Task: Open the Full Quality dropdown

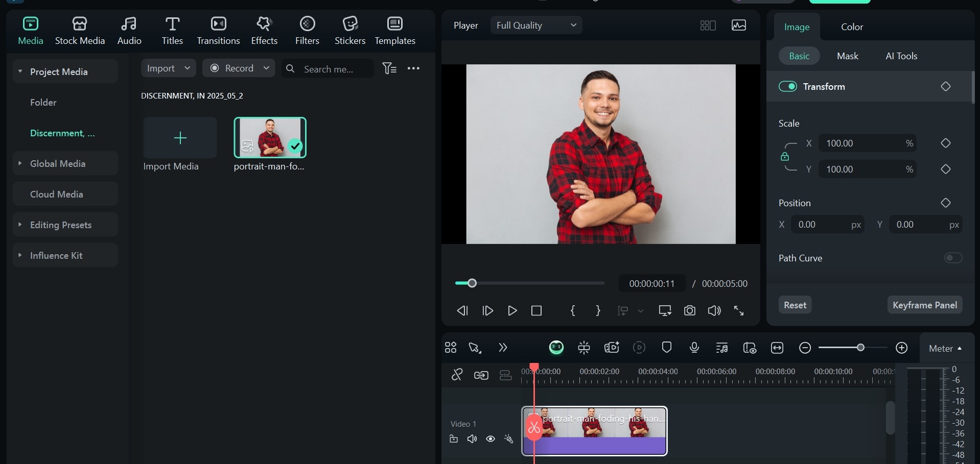Action: pos(536,25)
